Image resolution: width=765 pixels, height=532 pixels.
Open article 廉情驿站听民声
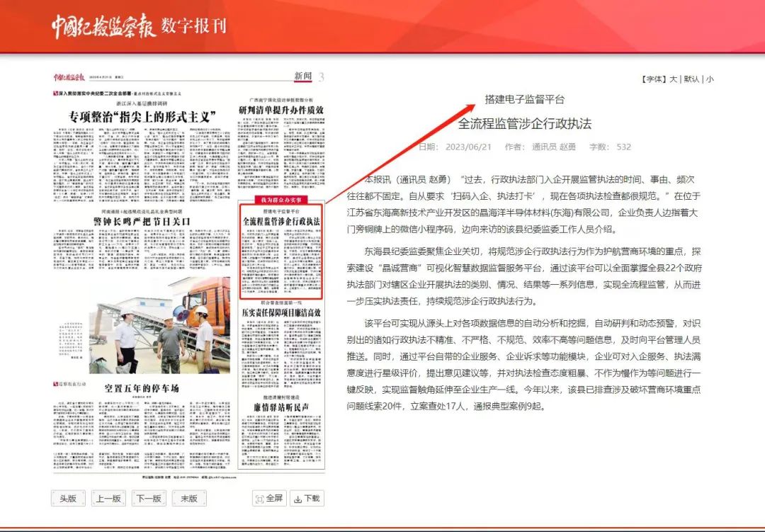(x=281, y=407)
